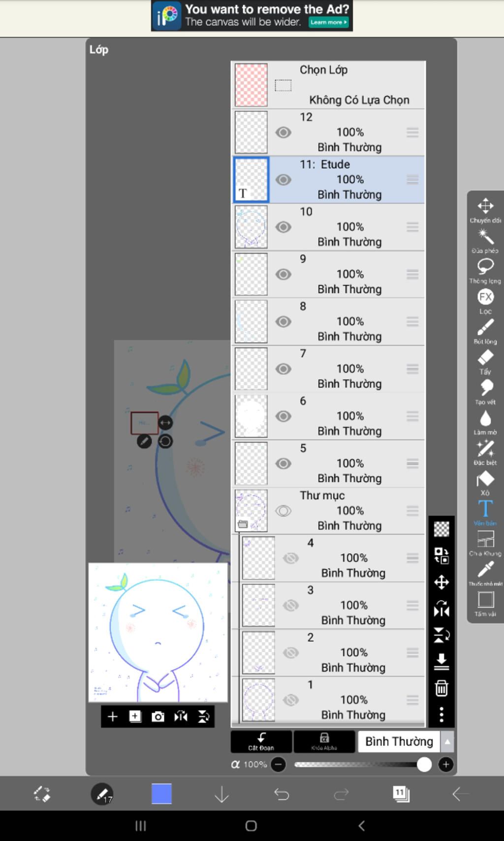Click Learn more in the ad banner

(x=328, y=22)
